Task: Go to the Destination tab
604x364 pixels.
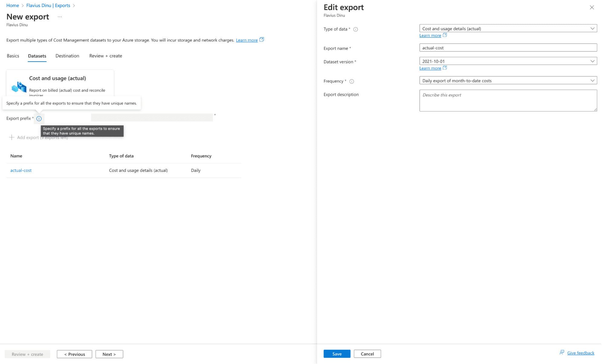Action: pos(67,56)
